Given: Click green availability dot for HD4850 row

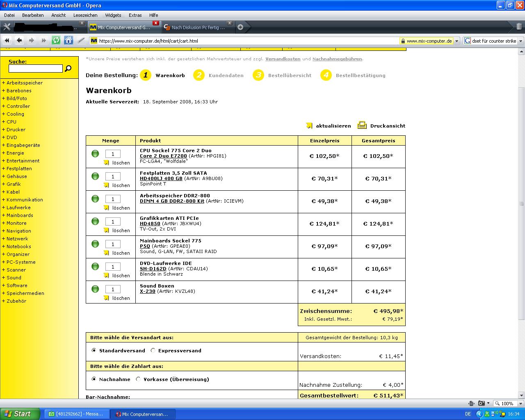Looking at the screenshot, I should (x=95, y=221).
